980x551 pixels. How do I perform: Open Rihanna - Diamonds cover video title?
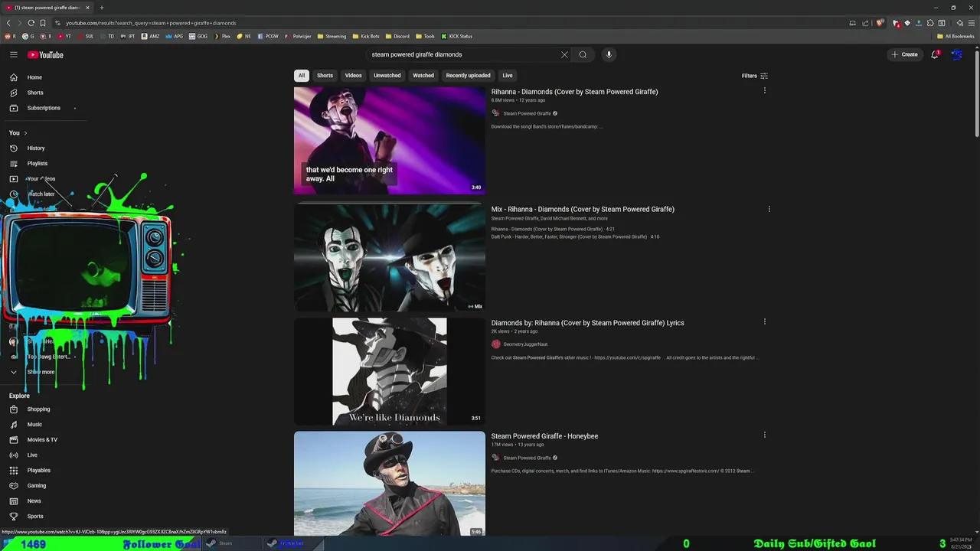click(574, 92)
